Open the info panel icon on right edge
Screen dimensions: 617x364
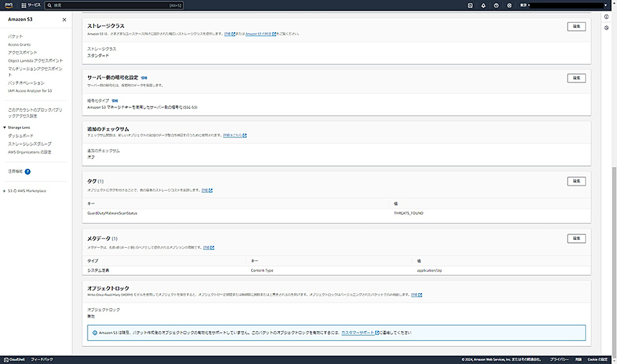coord(606,16)
